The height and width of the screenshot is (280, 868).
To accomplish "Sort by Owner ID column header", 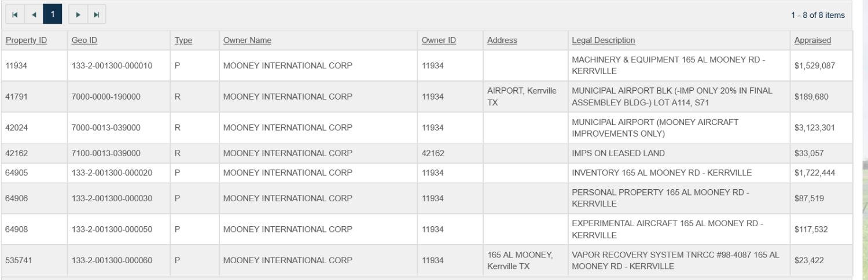I will point(439,40).
